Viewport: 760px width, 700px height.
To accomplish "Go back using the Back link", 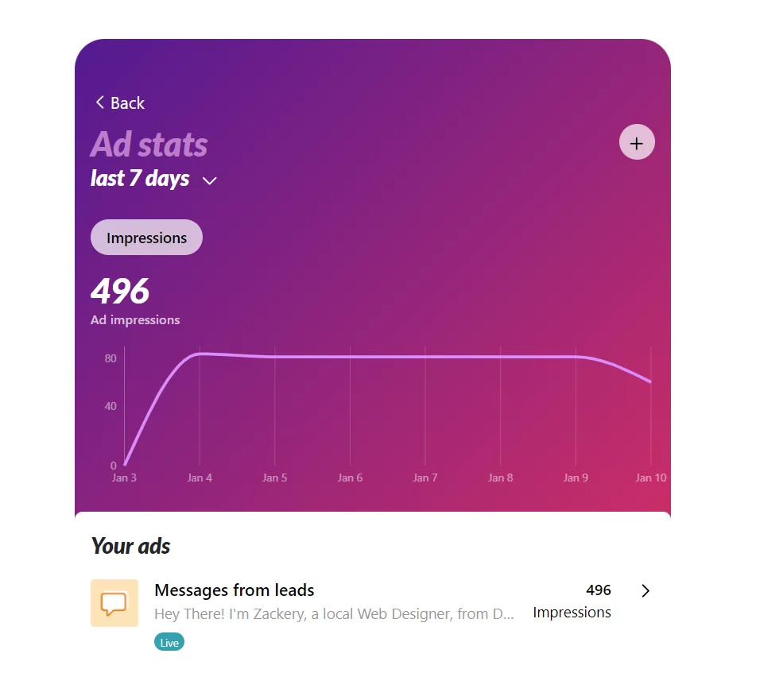I will pyautogui.click(x=120, y=102).
